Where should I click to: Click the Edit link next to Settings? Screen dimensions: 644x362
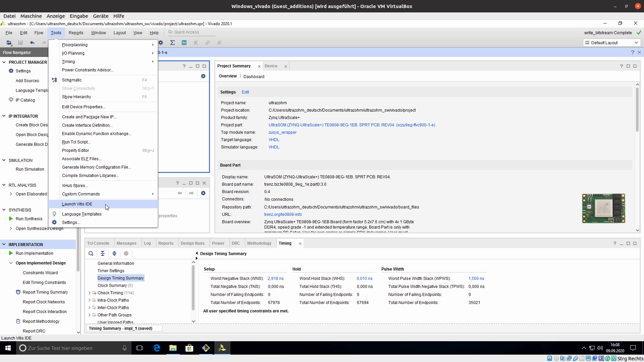tap(245, 92)
